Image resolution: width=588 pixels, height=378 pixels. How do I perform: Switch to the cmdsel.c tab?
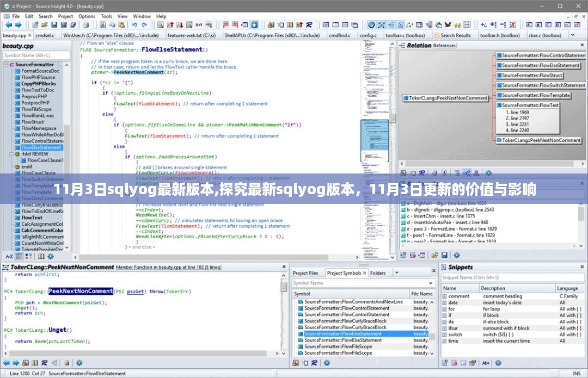(x=45, y=35)
